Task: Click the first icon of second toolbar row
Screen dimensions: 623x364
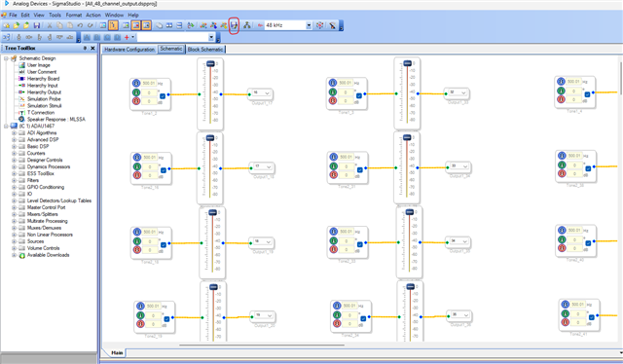Action: pos(7,37)
